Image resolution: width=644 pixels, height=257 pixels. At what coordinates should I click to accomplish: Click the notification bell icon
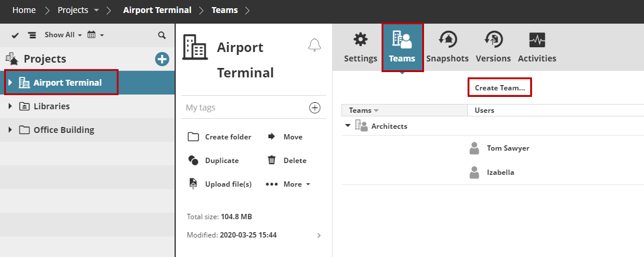pos(315,45)
